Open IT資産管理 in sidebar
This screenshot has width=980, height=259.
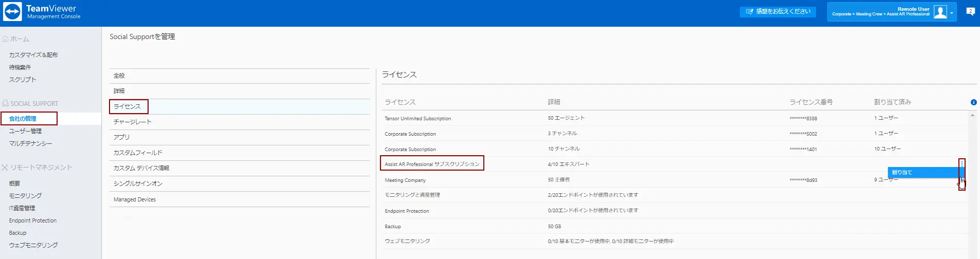(22, 208)
